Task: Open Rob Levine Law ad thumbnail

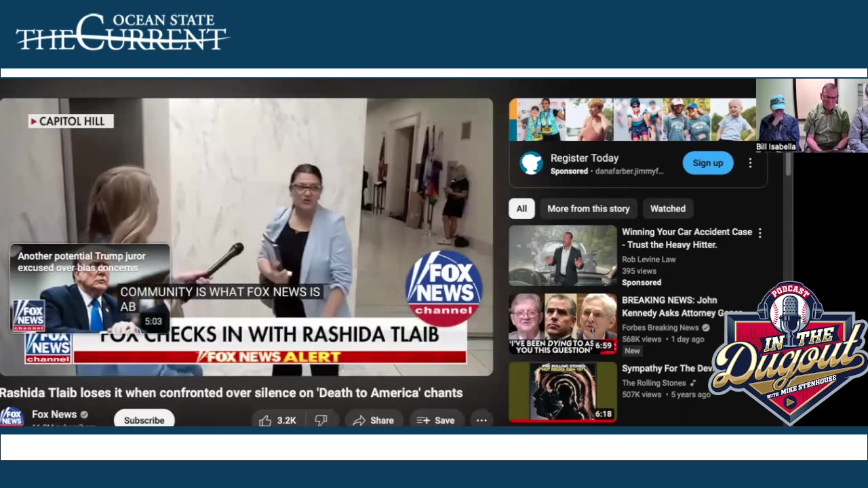Action: (x=563, y=256)
